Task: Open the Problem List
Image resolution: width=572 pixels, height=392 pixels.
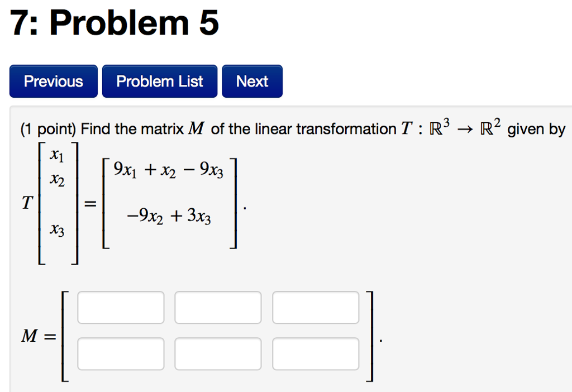Action: coord(160,81)
